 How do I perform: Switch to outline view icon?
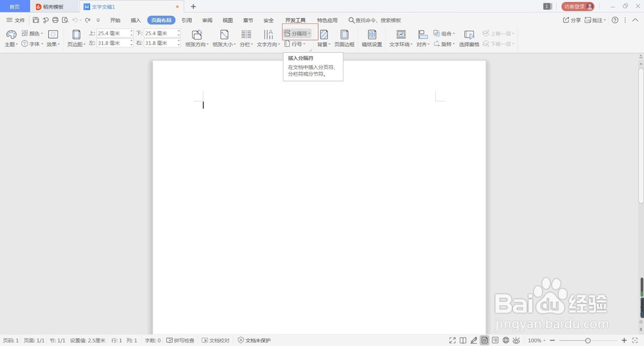(495, 340)
